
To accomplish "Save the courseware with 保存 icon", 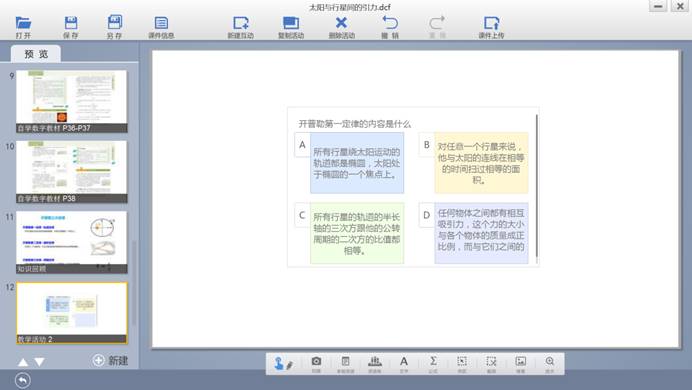I will pyautogui.click(x=71, y=27).
